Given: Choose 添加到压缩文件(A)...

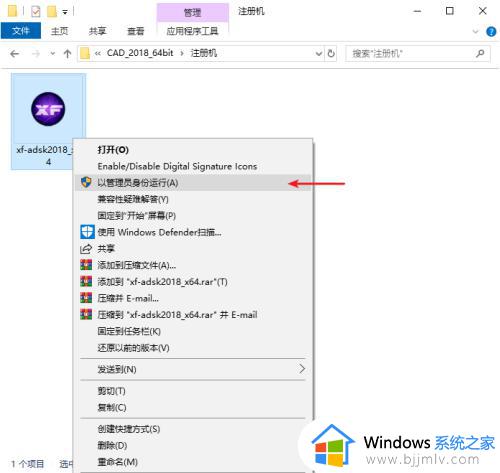Looking at the screenshot, I should coord(193,265).
